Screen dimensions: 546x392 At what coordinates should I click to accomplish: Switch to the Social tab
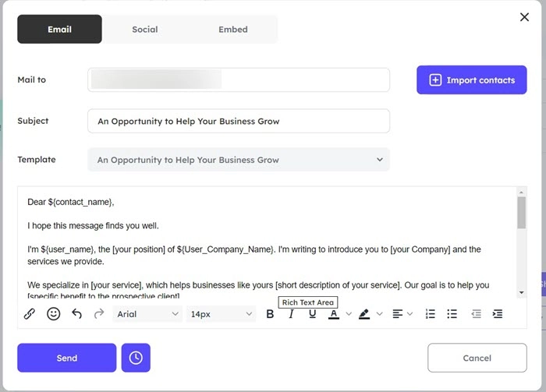pyautogui.click(x=144, y=30)
